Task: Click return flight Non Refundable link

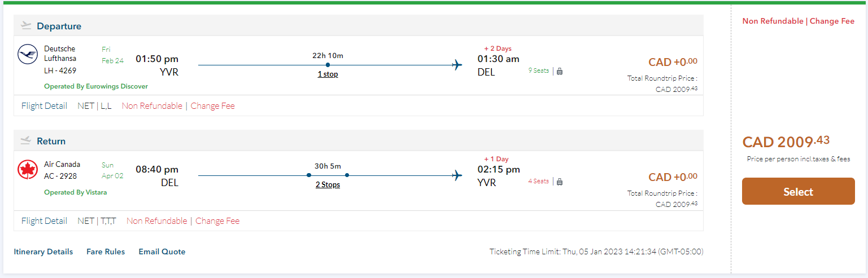Action: (156, 221)
